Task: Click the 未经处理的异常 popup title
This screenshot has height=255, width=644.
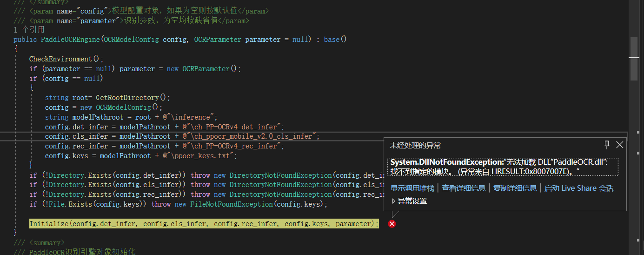Action: click(x=415, y=146)
